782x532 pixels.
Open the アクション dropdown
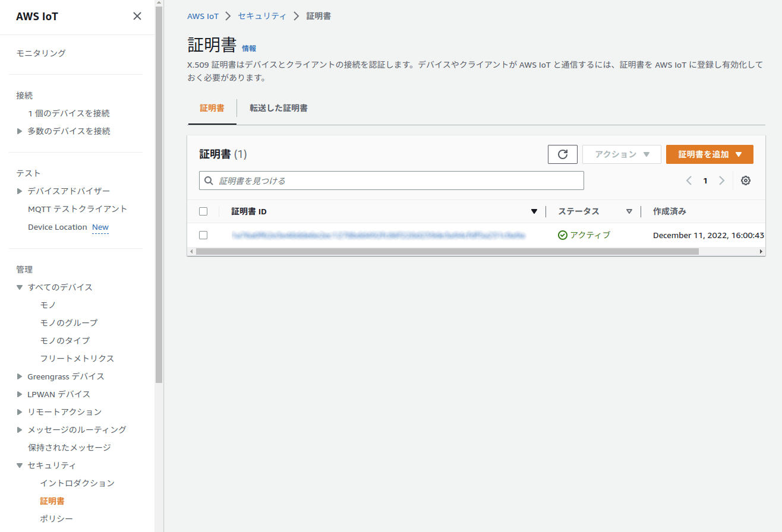click(622, 154)
